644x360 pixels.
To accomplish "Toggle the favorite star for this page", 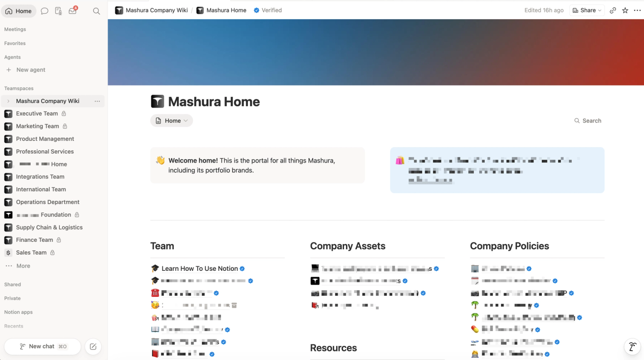I will click(x=625, y=10).
